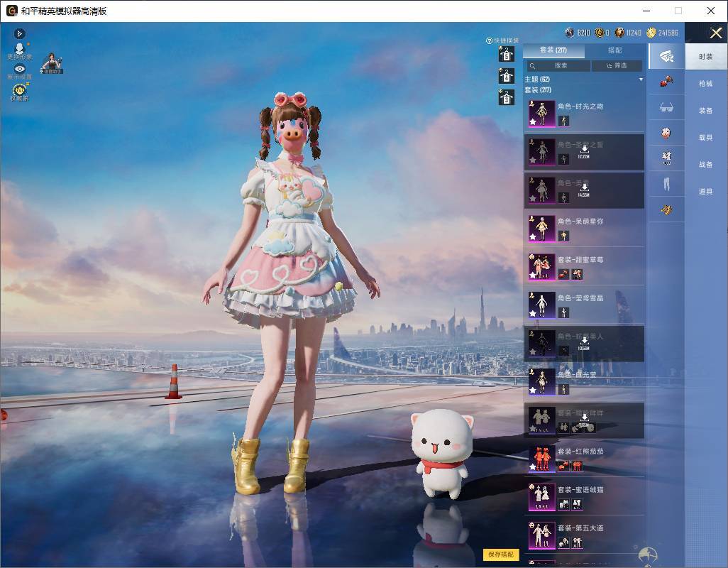728x568 pixels.
Task: Switch to quick outfit preset 3
Action: pyautogui.click(x=507, y=97)
